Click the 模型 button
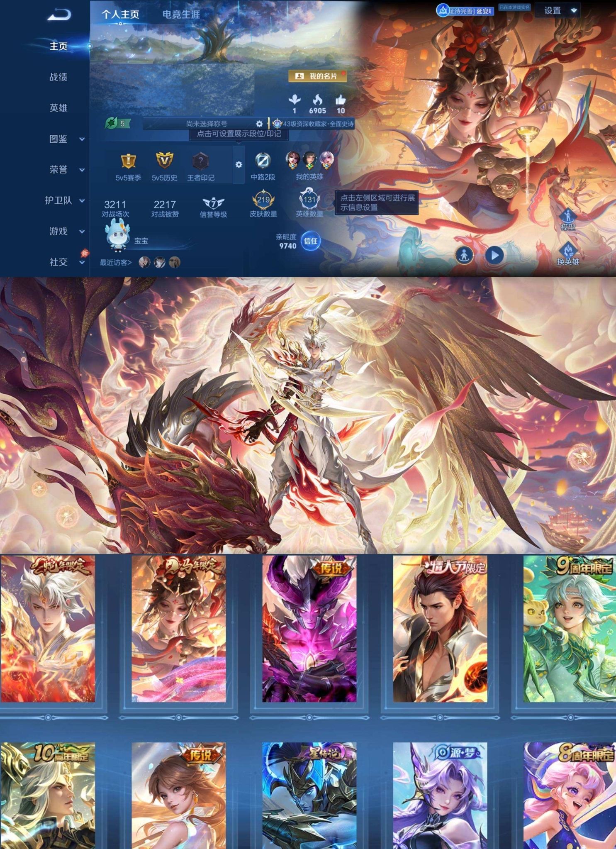616x849 pixels. (x=568, y=220)
